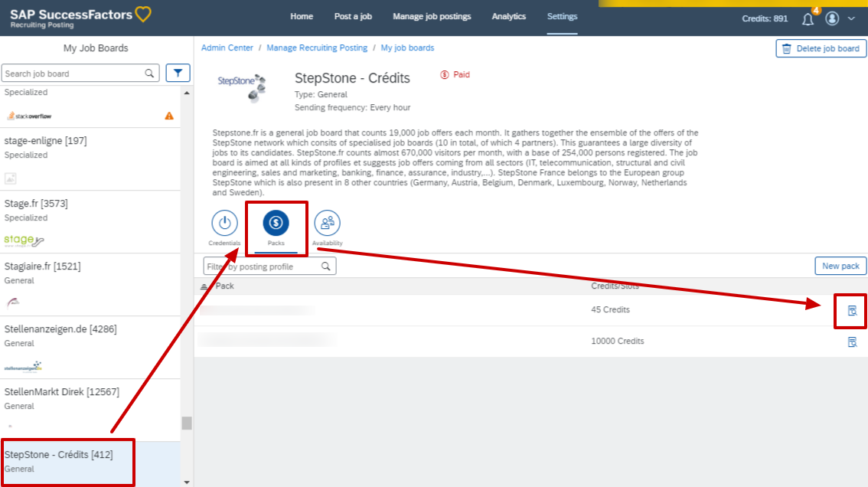The height and width of the screenshot is (487, 868).
Task: Open the job board filter funnel
Action: coord(178,74)
